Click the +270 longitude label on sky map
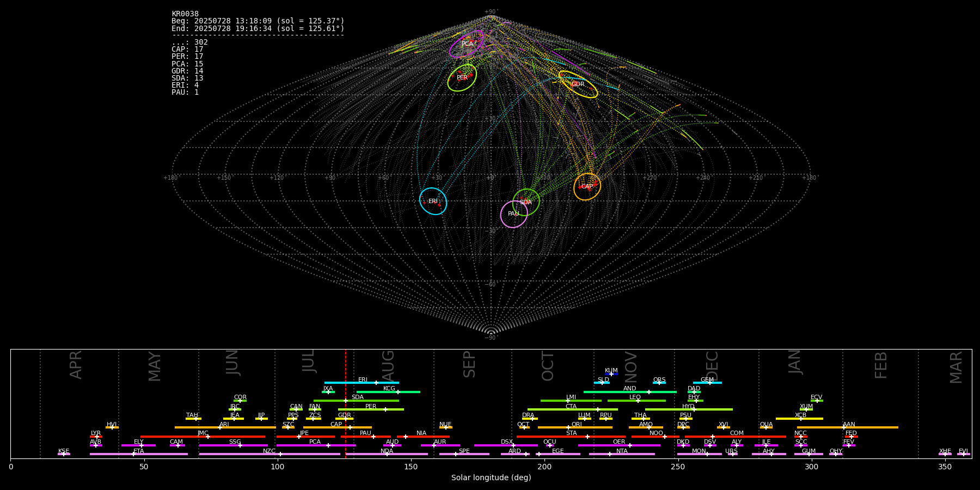This screenshot has width=980, height=490. tap(650, 177)
